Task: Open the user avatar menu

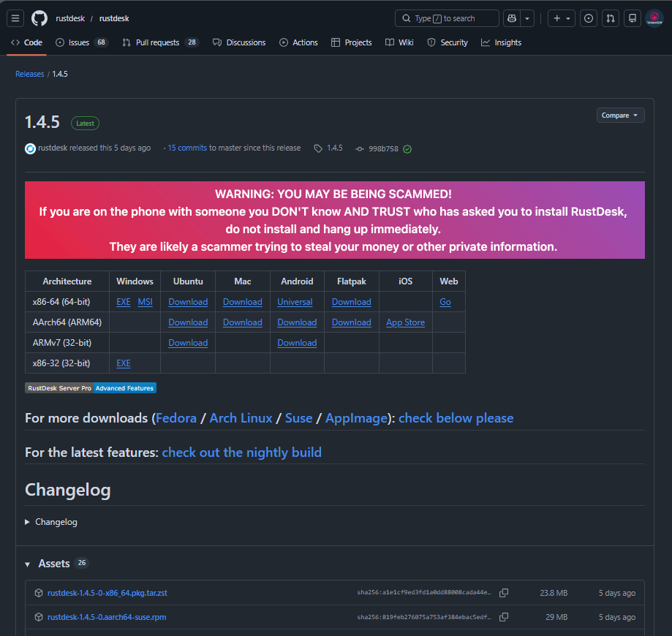Action: 654,18
